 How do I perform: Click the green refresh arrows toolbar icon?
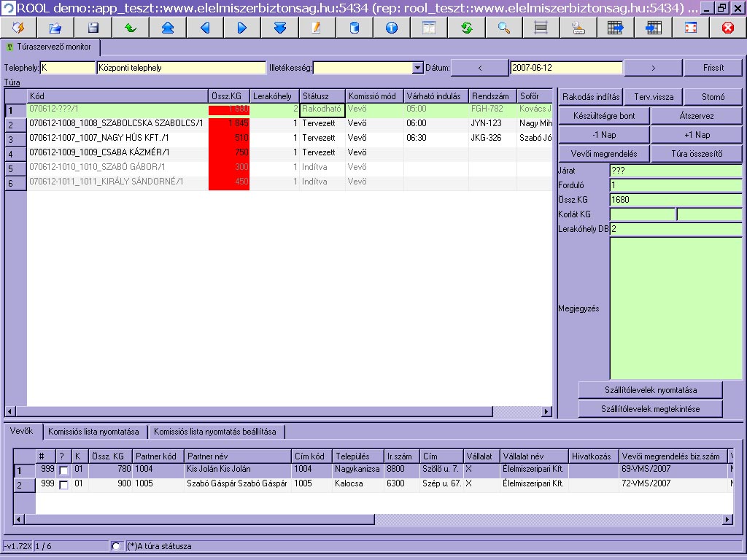(x=466, y=28)
